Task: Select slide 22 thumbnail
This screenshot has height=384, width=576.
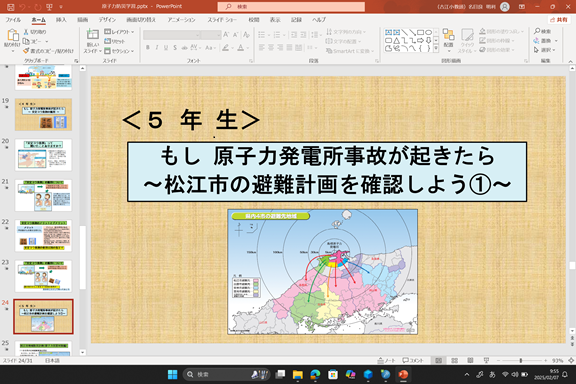Action: pyautogui.click(x=43, y=236)
